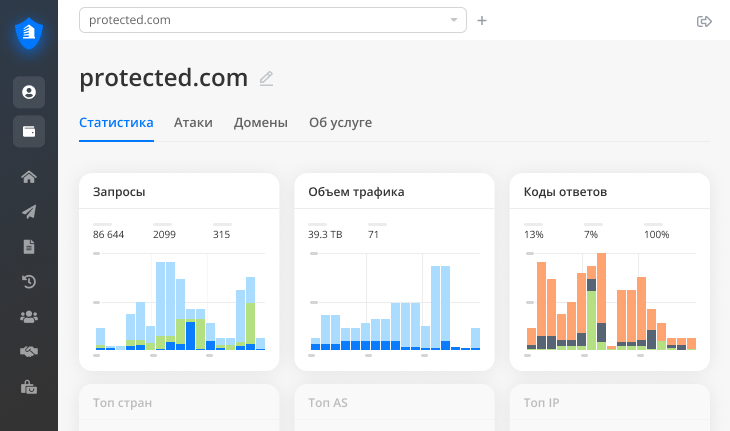Click the pencil icon beside protected.com title
This screenshot has width=730, height=431.
click(266, 78)
